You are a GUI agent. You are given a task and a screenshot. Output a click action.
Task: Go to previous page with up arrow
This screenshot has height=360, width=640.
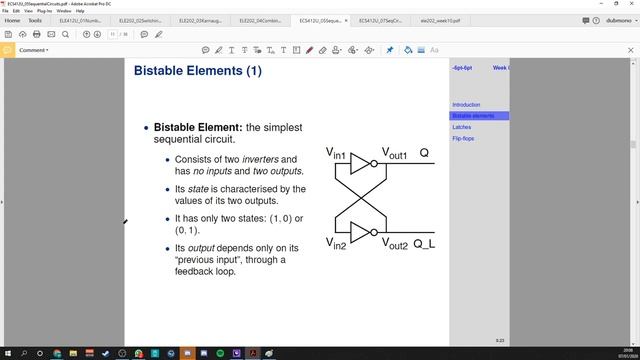pos(87,35)
